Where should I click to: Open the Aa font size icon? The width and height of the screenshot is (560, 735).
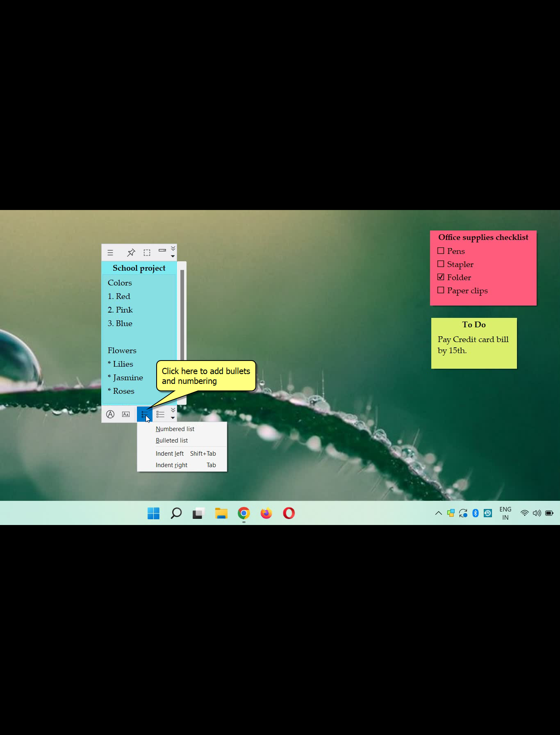[126, 414]
